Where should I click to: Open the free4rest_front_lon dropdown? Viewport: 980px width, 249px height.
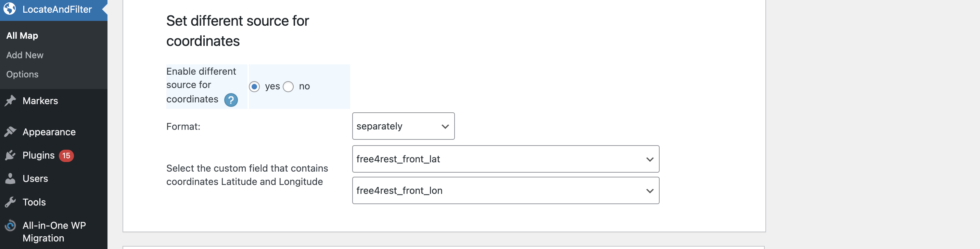coord(505,190)
